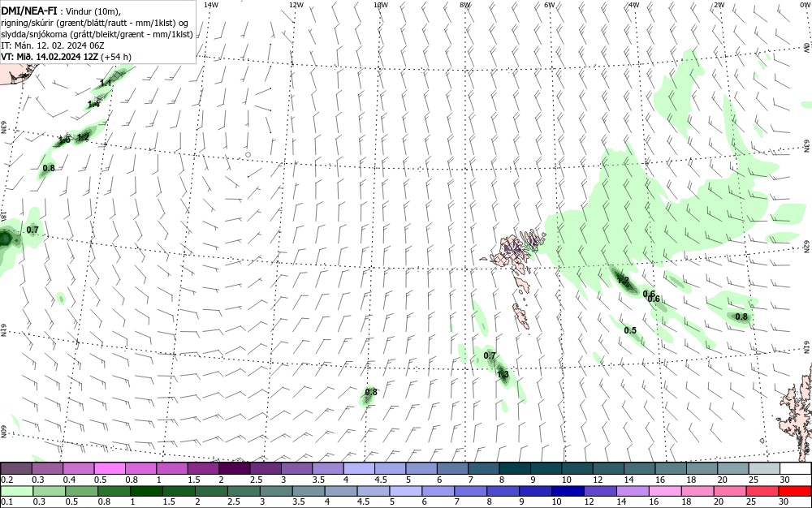Click the 2W longitude label
Image resolution: width=812 pixels, height=508 pixels.
pos(719,5)
